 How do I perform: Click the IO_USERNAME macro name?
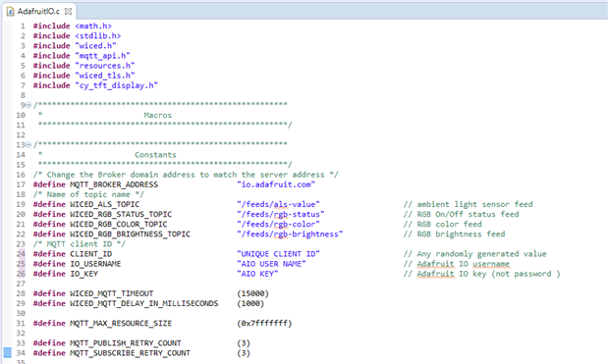(95, 264)
